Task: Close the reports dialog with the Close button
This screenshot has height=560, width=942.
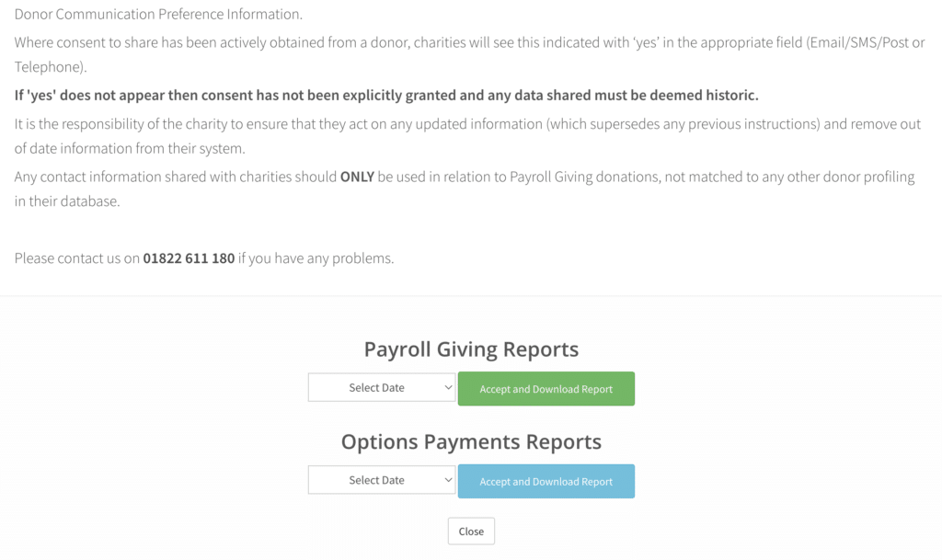Action: [471, 531]
